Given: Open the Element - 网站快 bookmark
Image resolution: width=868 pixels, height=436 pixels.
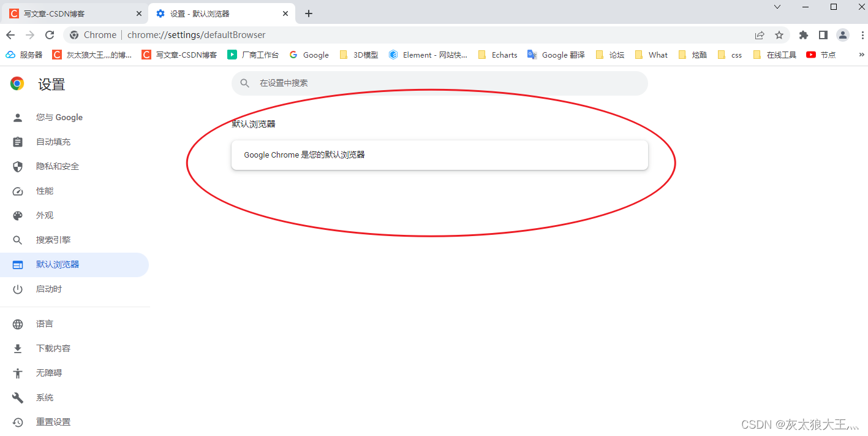Looking at the screenshot, I should click(x=428, y=55).
